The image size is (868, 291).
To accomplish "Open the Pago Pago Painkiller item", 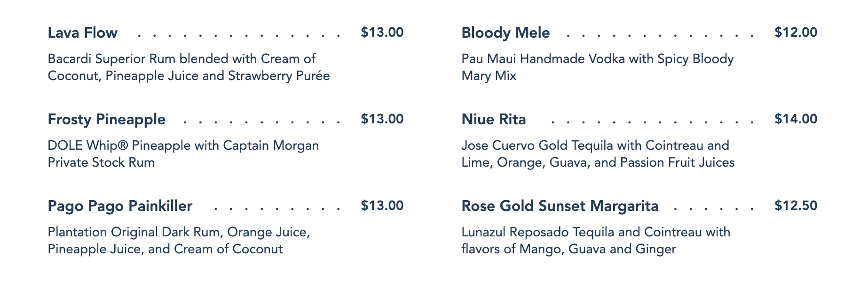I will (x=120, y=206).
